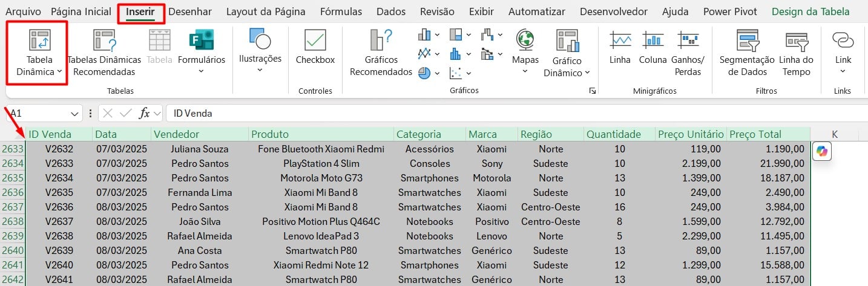Expand the Mapas dropdown chevron
Image resolution: width=868 pixels, height=286 pixels.
coord(525,71)
